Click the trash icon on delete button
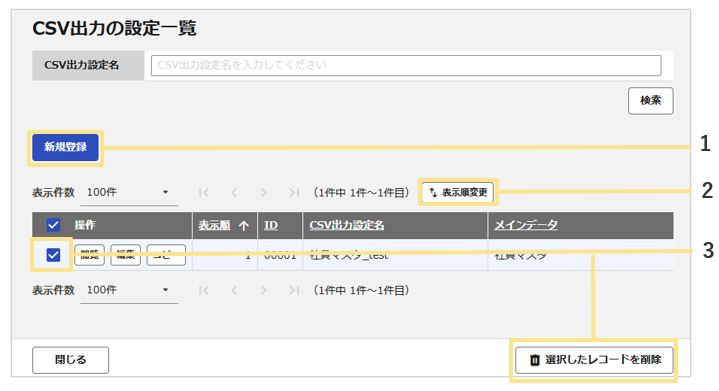The width and height of the screenshot is (719, 391). click(x=535, y=360)
